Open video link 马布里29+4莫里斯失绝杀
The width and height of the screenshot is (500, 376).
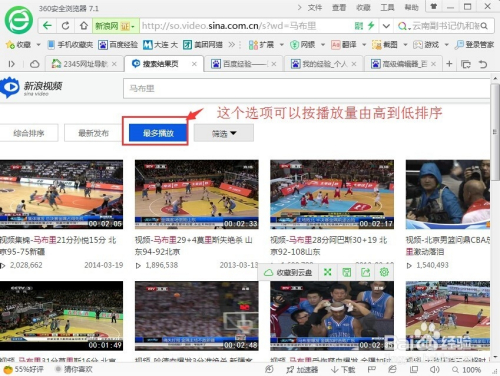pos(194,245)
